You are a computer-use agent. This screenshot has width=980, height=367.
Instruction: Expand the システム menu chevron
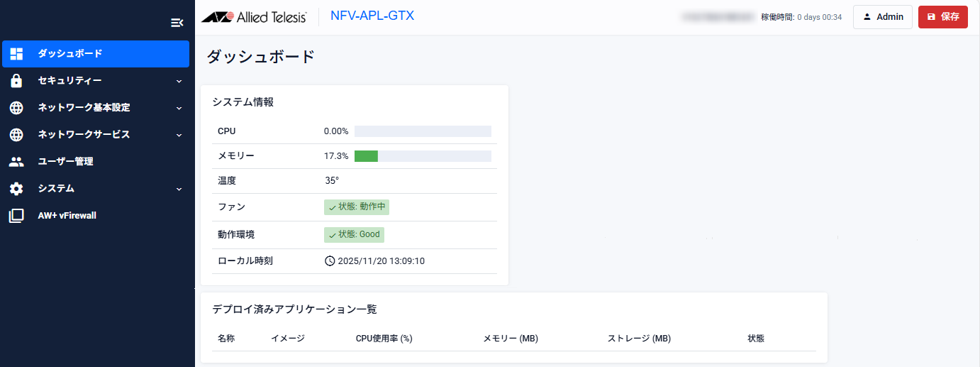click(179, 189)
